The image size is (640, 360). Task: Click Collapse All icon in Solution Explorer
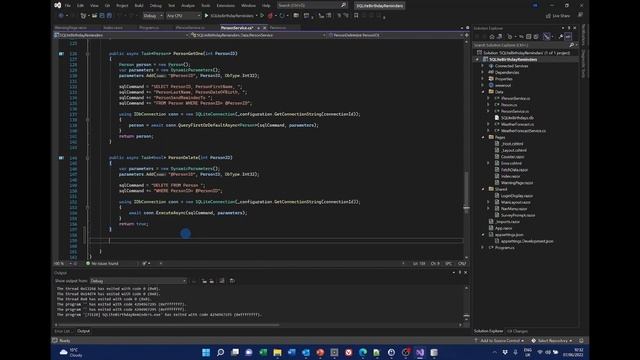(x=529, y=37)
